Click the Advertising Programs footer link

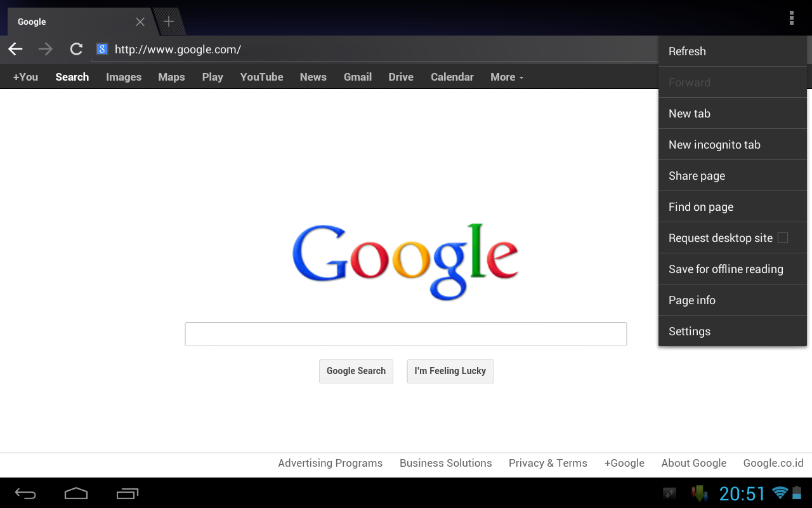[331, 463]
